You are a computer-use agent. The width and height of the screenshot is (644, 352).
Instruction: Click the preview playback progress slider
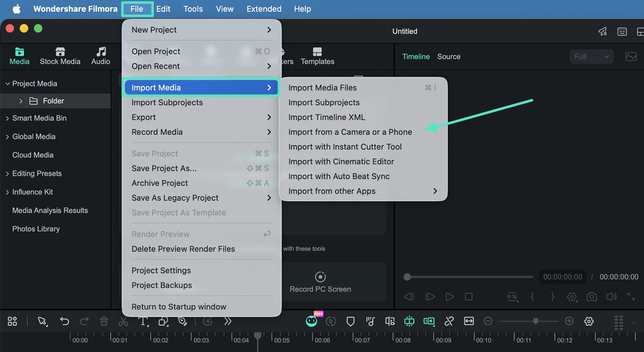[469, 277]
